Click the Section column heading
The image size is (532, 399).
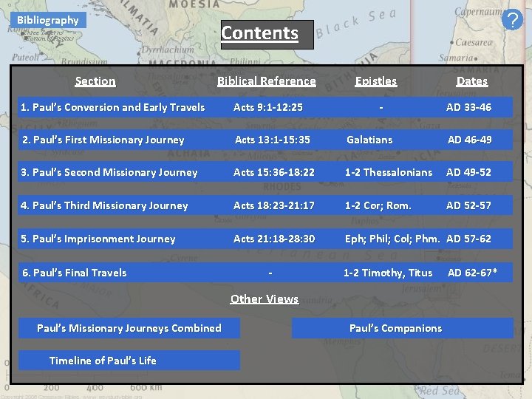(x=95, y=81)
